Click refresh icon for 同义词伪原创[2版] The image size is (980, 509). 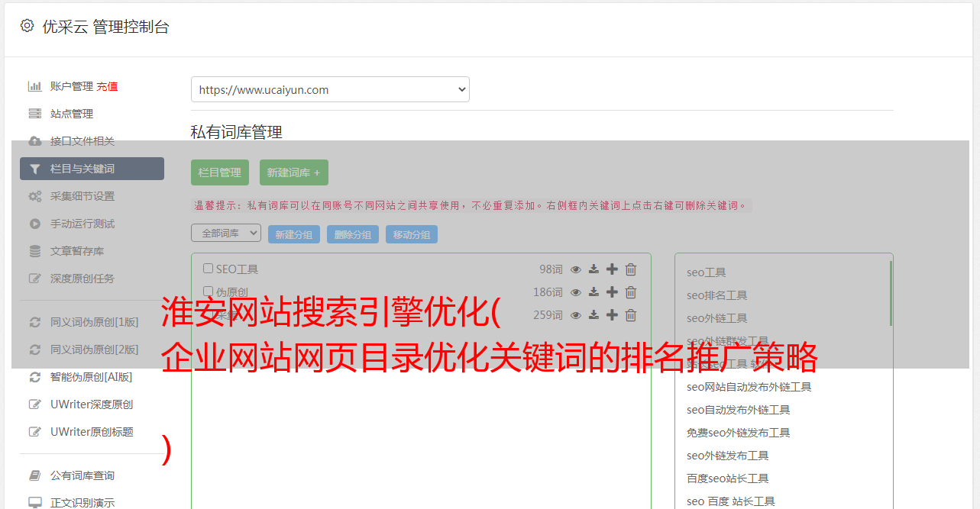(34, 350)
